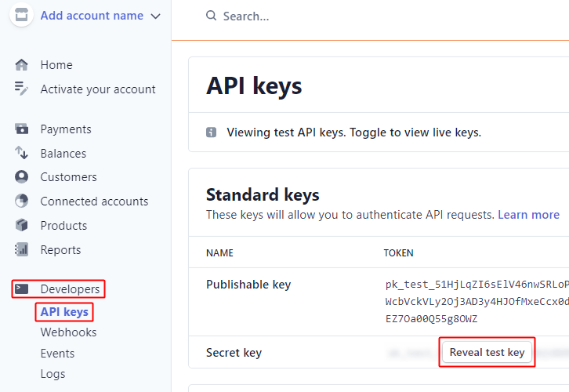Viewport: 569px width, 392px height.
Task: Click the Viewing test API keys notice text
Action: click(x=353, y=132)
